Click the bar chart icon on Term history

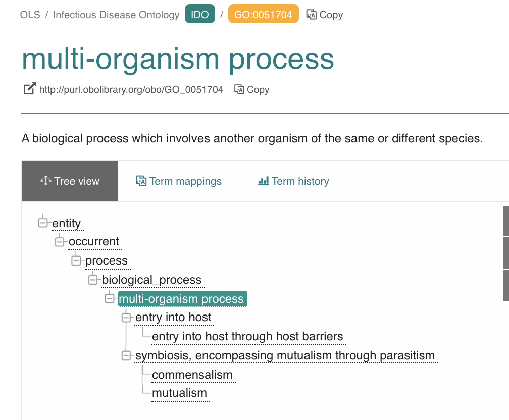[x=265, y=180]
